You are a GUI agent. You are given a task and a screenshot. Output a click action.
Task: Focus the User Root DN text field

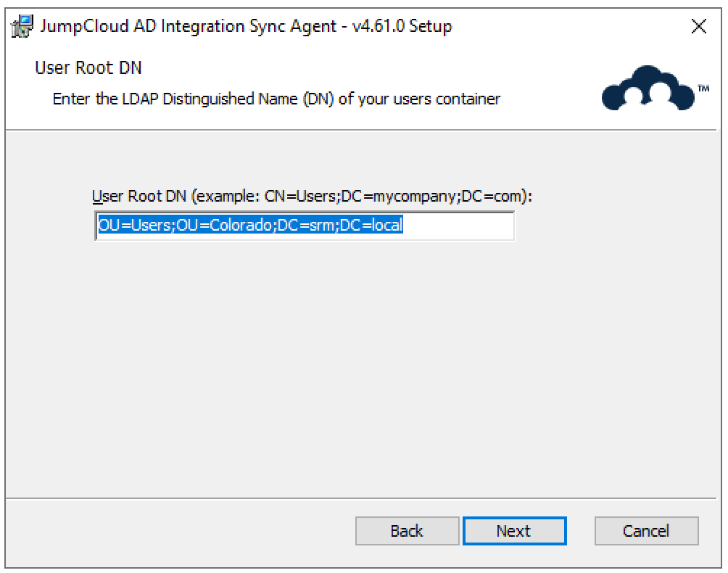pos(305,226)
